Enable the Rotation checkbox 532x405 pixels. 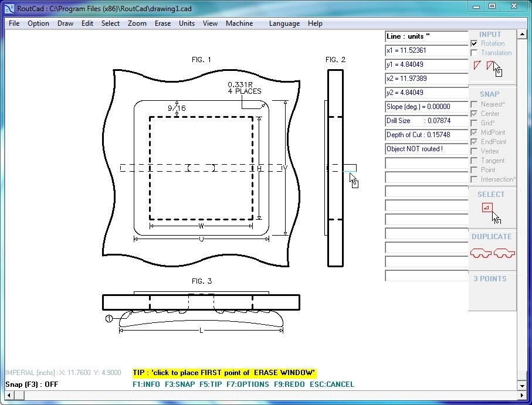coord(474,43)
